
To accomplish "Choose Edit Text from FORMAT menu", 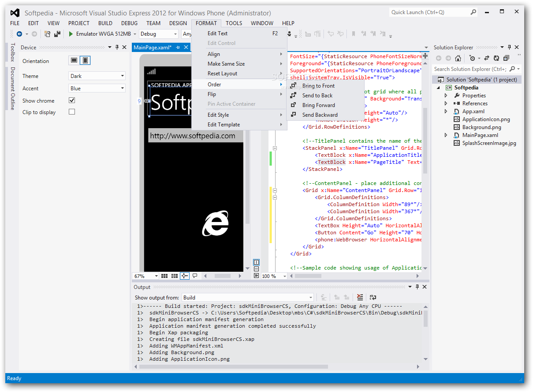I will tap(239, 33).
